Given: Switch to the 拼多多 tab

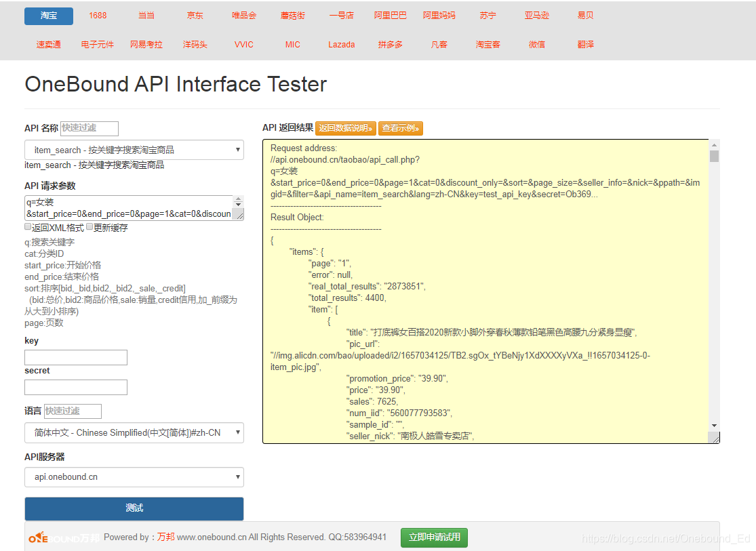Looking at the screenshot, I should pyautogui.click(x=390, y=45).
